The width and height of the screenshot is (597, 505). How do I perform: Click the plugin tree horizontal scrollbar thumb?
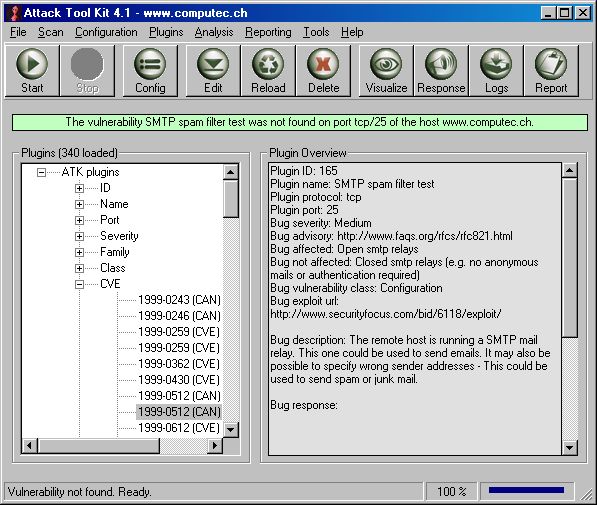coord(99,445)
